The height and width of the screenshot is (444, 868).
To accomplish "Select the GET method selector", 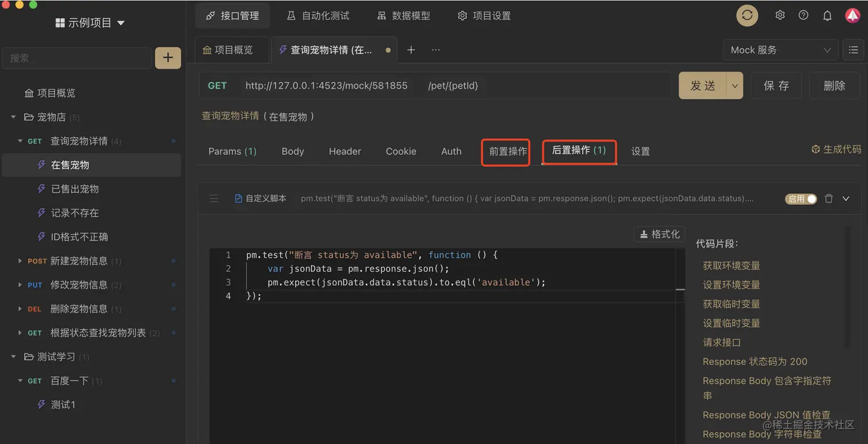I will coord(218,85).
